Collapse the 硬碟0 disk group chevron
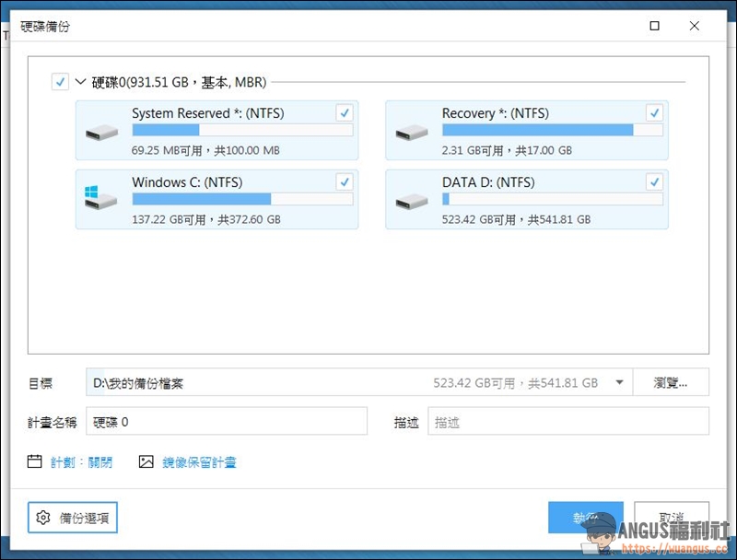Image resolution: width=737 pixels, height=560 pixels. click(80, 82)
